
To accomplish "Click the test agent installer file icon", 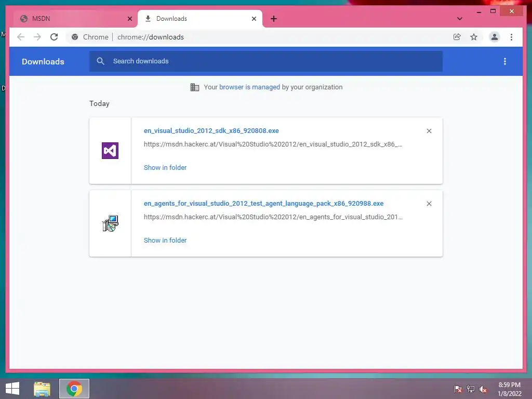I will click(x=110, y=223).
